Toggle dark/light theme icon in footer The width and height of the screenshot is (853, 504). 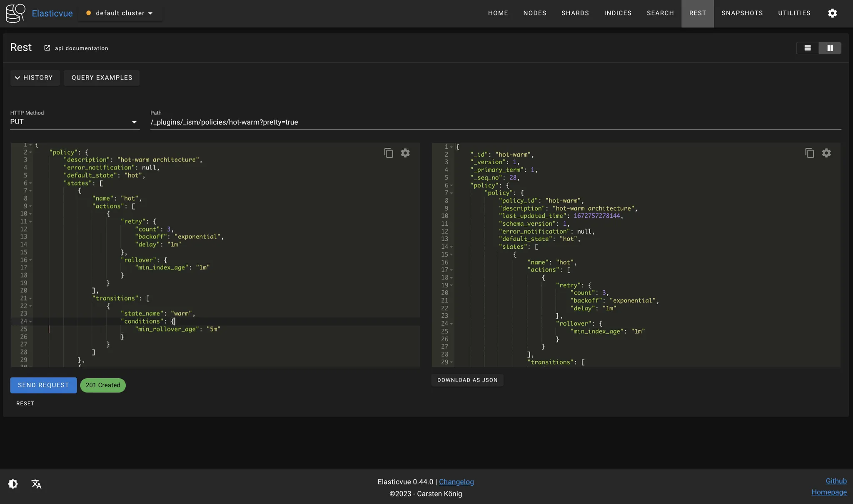pyautogui.click(x=13, y=484)
